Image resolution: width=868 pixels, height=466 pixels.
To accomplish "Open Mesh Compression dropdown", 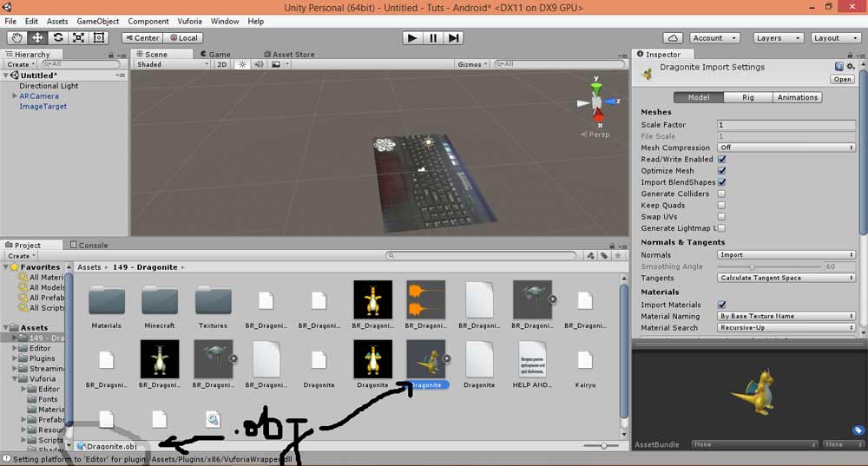I will pyautogui.click(x=786, y=148).
